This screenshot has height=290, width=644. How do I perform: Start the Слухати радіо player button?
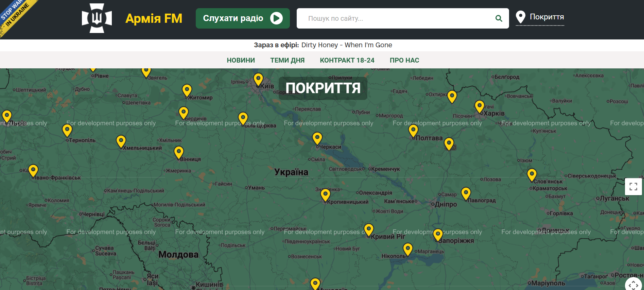pyautogui.click(x=243, y=18)
